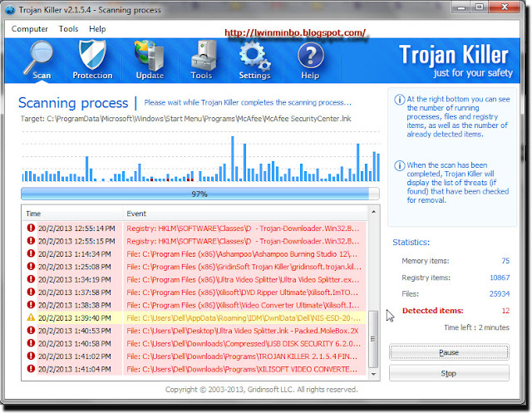Click the alert icon for the 12:55:15 PM entry
Image resolution: width=532 pixels, height=413 pixels.
click(31, 241)
